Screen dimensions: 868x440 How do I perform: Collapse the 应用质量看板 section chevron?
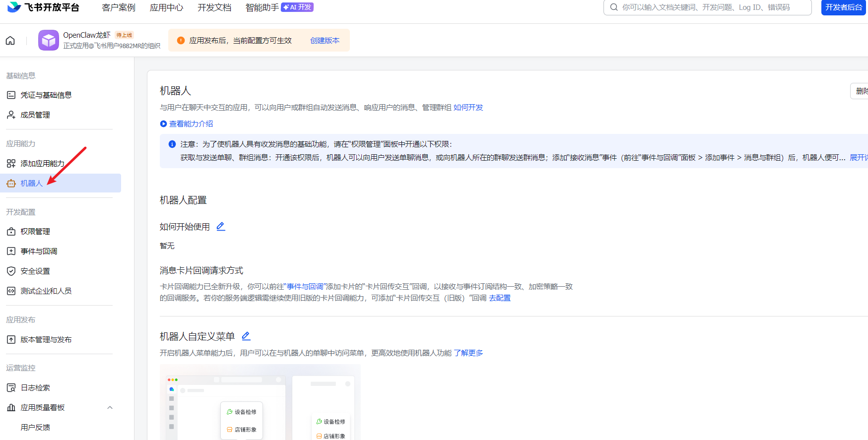click(110, 408)
